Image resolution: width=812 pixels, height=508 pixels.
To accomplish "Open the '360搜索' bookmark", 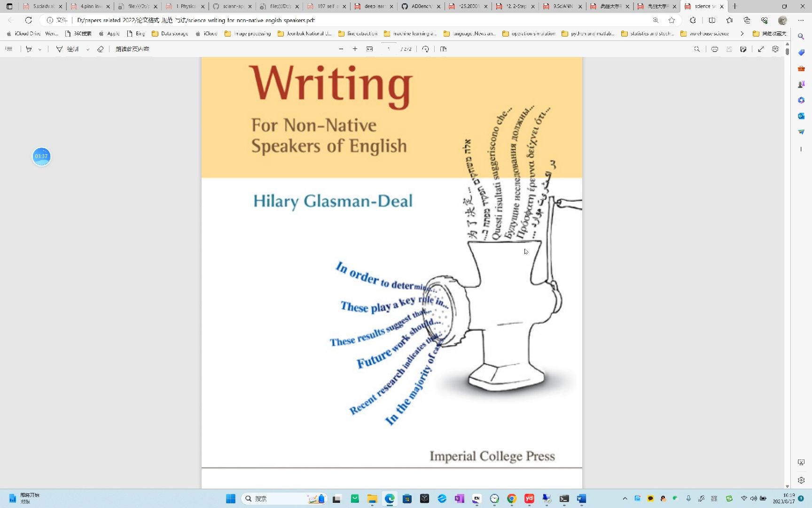I will point(78,33).
